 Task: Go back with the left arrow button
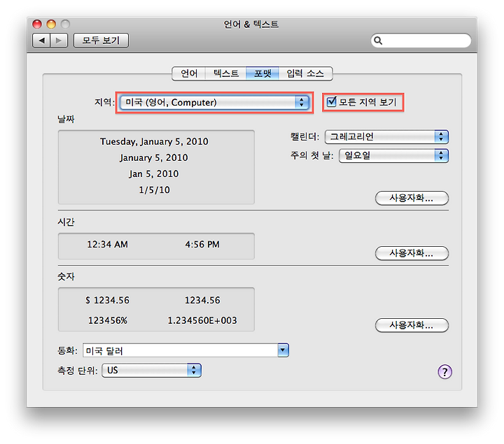(x=41, y=41)
